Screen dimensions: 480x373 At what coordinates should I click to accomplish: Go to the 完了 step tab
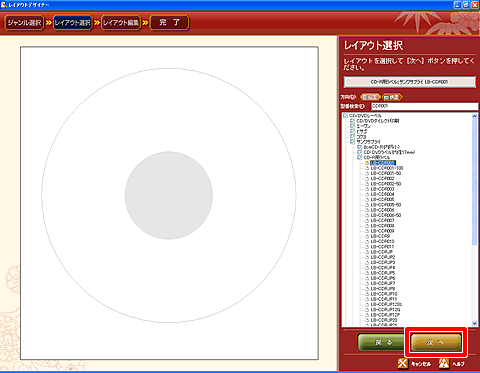169,23
